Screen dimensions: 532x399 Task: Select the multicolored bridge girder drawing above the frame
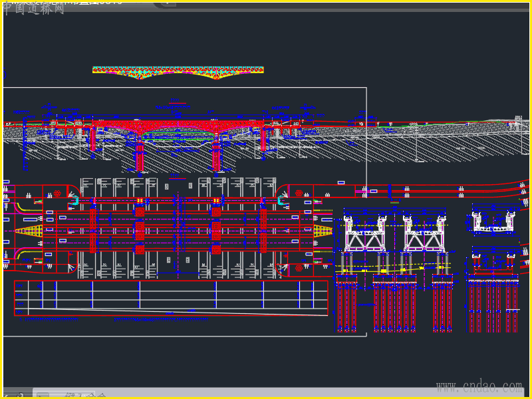point(178,72)
